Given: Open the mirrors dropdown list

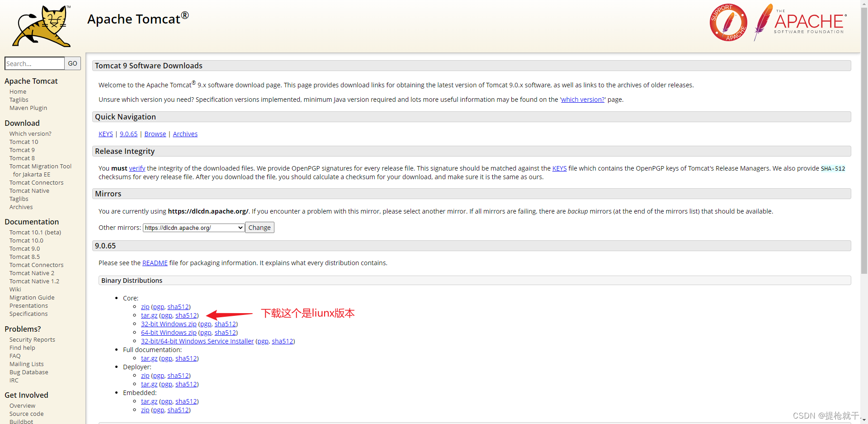Looking at the screenshot, I should tap(194, 228).
